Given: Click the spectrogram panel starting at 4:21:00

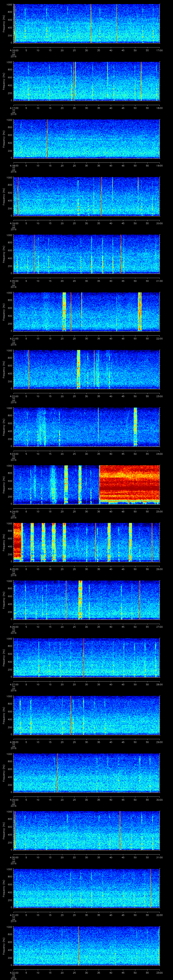Looking at the screenshot, I should 86,312.
